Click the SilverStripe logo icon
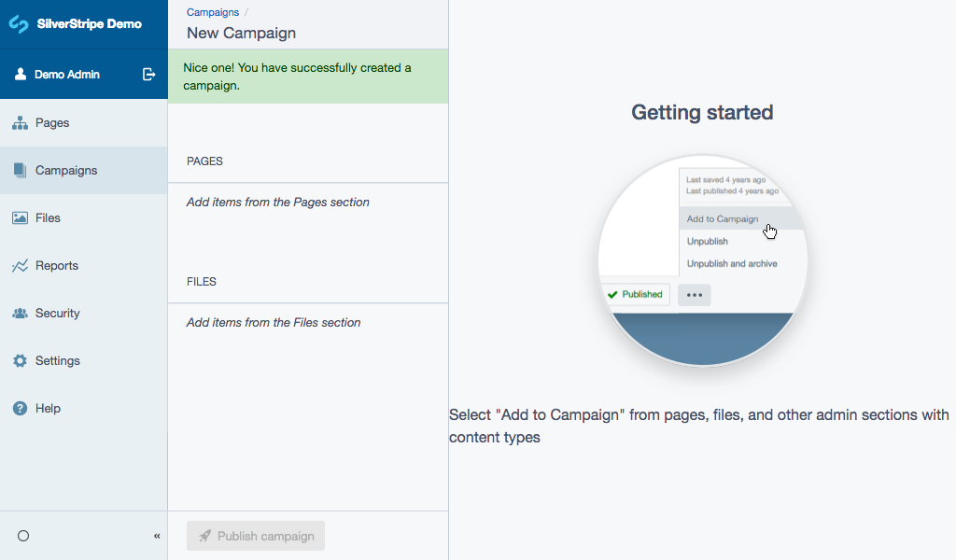 [19, 24]
